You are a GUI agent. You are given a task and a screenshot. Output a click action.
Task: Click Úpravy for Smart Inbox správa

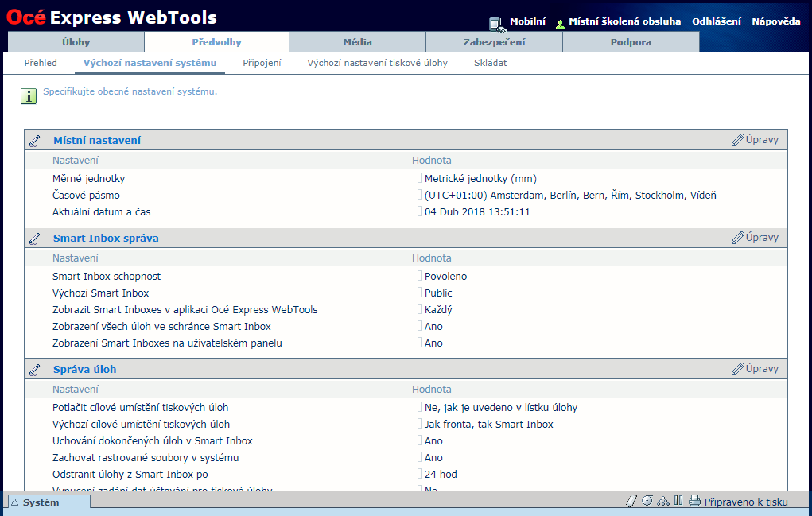[755, 238]
